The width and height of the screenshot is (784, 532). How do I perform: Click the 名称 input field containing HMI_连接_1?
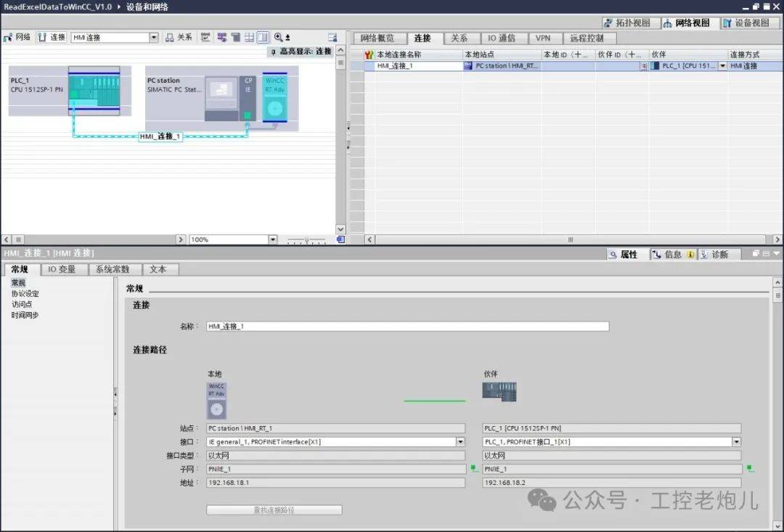(407, 327)
